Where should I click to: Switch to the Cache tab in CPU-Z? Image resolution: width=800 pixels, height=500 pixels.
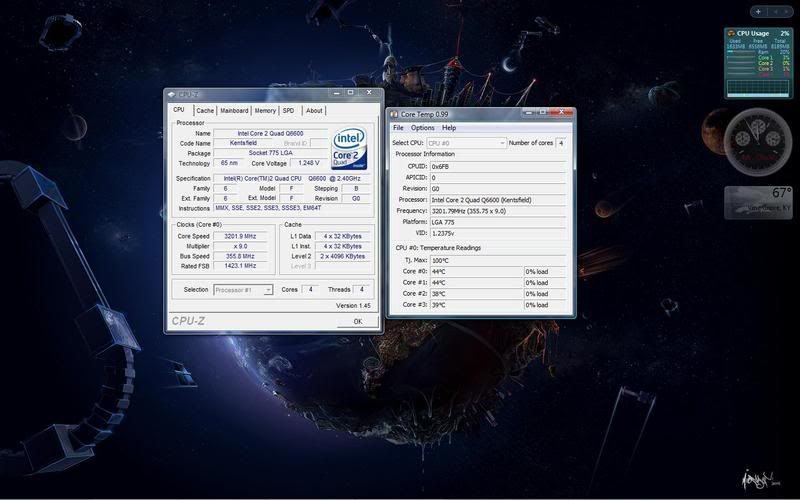(205, 111)
